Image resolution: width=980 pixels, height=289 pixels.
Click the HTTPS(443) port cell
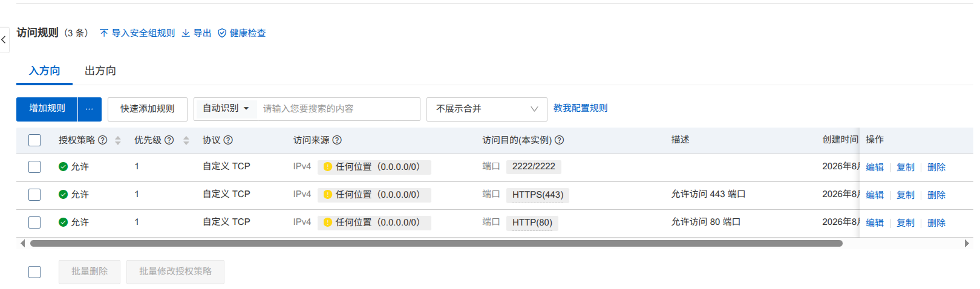[x=538, y=195]
